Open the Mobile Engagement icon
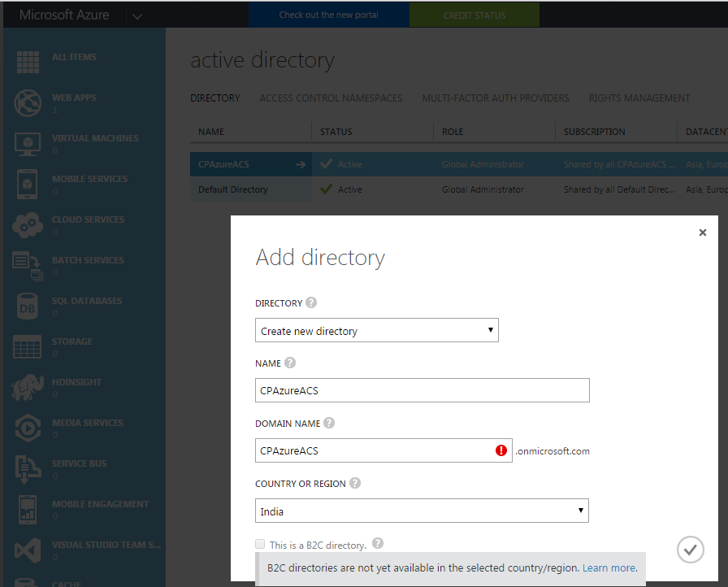 coord(28,510)
